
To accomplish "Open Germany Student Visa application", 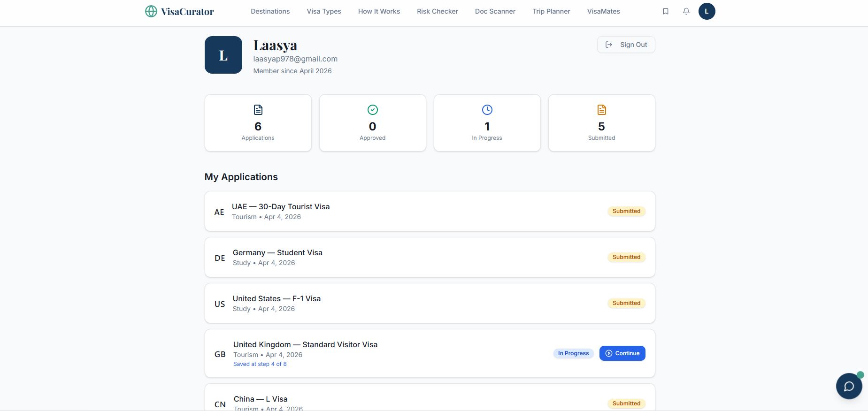I will [430, 257].
